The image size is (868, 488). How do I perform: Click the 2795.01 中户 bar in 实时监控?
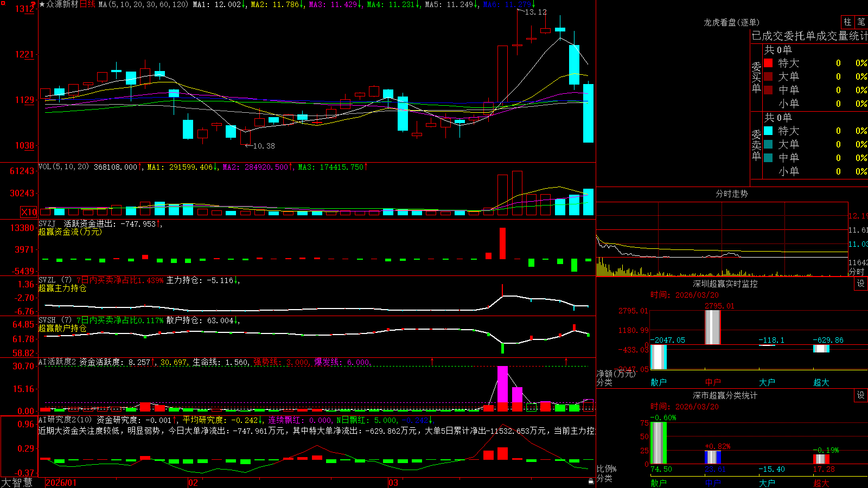coord(713,328)
